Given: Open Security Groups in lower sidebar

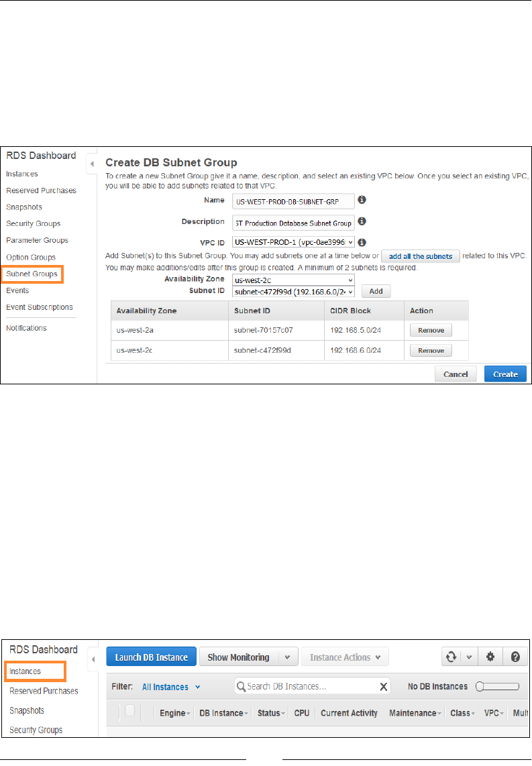Looking at the screenshot, I should coord(36,730).
